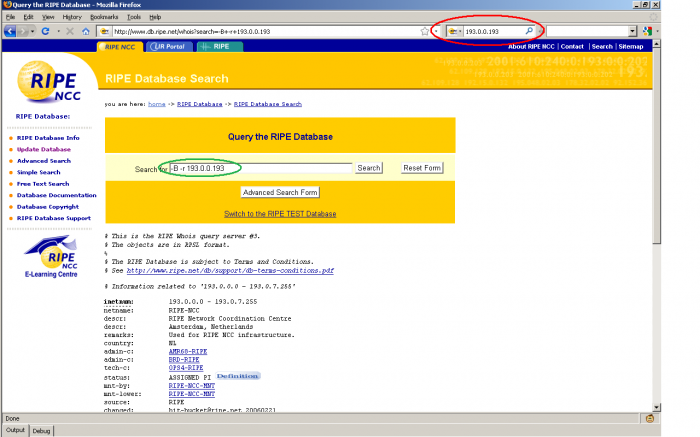Open the BRD-RIPE admin-c link
Screen dimensions: 700x437
(184, 360)
